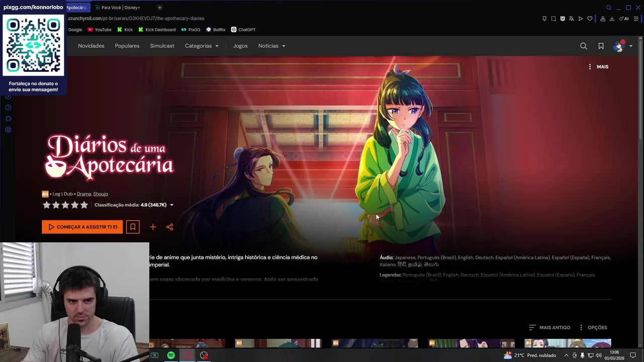Open Spotify from the taskbar

[x=171, y=355]
